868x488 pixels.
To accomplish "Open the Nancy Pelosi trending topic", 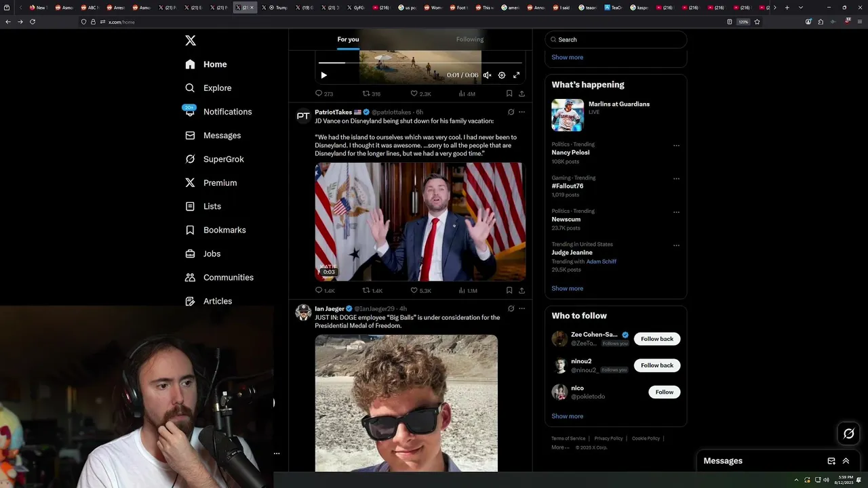I will pos(570,152).
